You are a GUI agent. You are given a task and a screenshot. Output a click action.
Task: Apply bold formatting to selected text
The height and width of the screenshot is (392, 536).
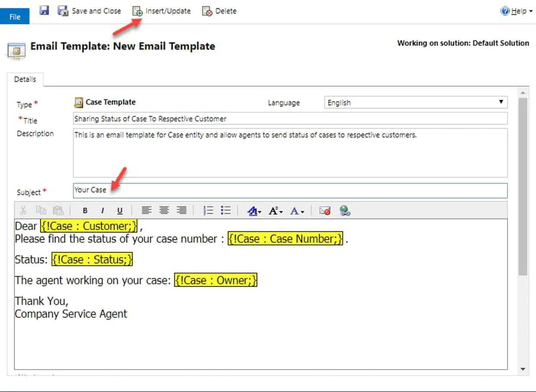[85, 210]
